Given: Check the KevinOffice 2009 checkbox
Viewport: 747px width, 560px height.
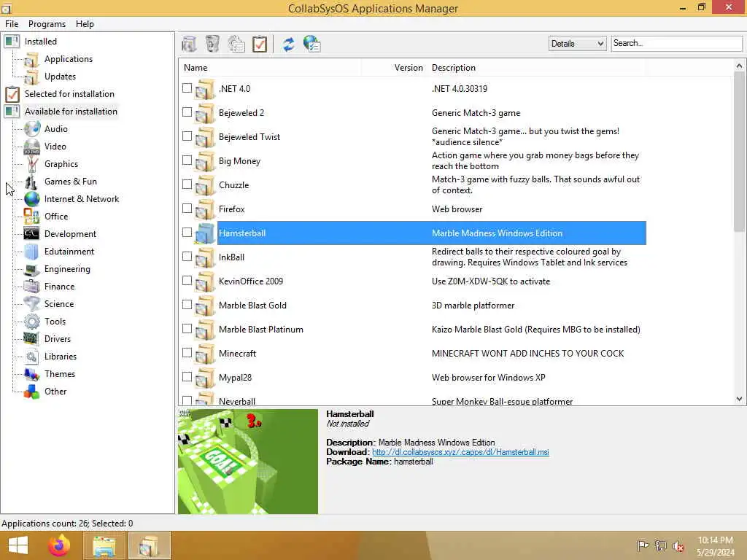Looking at the screenshot, I should click(x=187, y=281).
